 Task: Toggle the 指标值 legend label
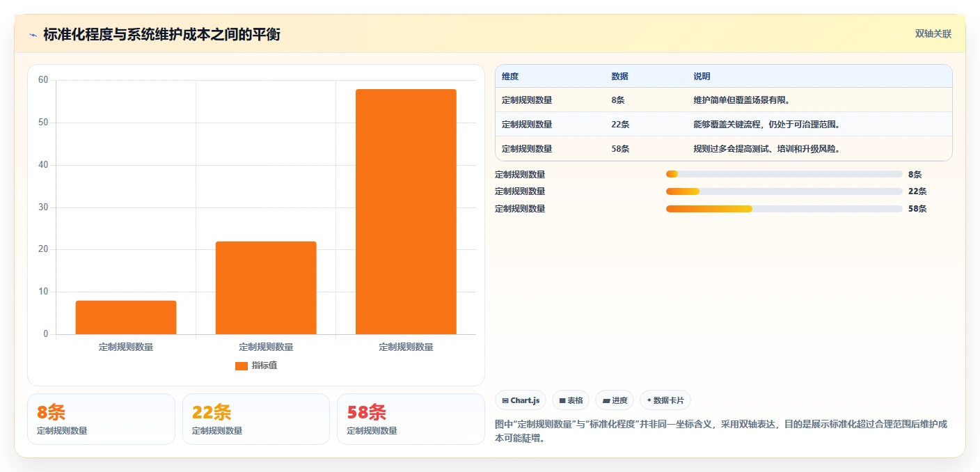pyautogui.click(x=264, y=365)
